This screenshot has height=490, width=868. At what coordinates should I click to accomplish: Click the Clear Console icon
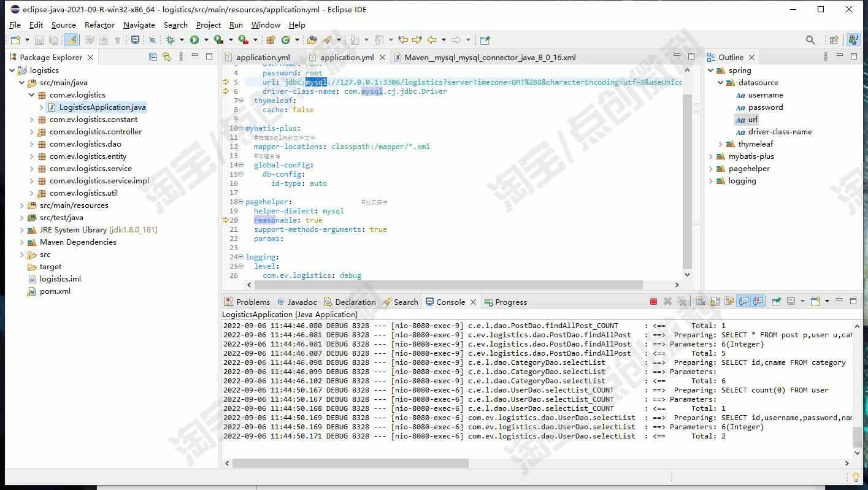(699, 302)
